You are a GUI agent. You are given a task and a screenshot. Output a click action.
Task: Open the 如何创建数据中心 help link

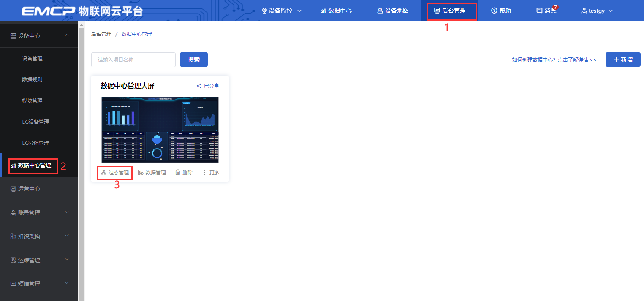[554, 60]
